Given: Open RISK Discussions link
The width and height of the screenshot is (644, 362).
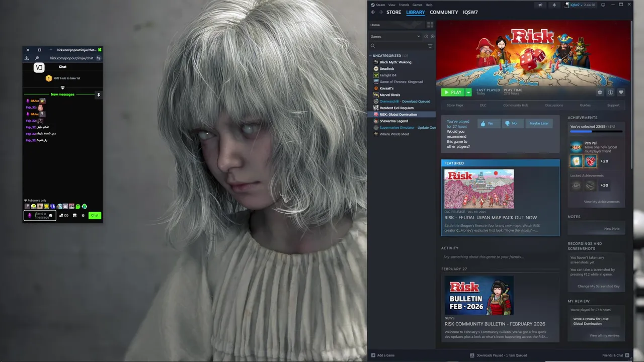Looking at the screenshot, I should click(554, 105).
